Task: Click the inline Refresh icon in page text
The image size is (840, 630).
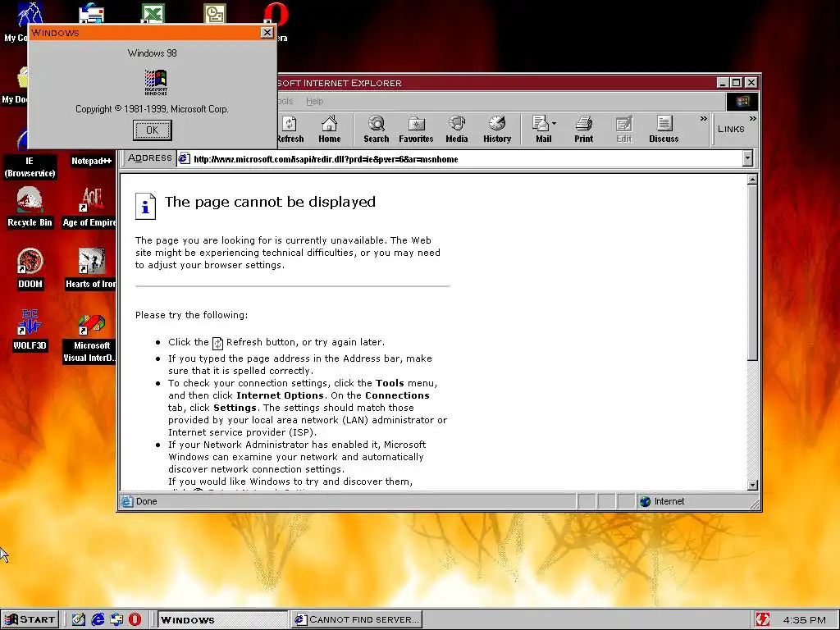Action: click(217, 343)
